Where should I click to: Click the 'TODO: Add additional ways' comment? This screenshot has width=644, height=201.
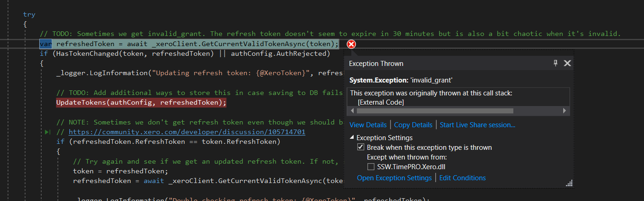(x=199, y=93)
